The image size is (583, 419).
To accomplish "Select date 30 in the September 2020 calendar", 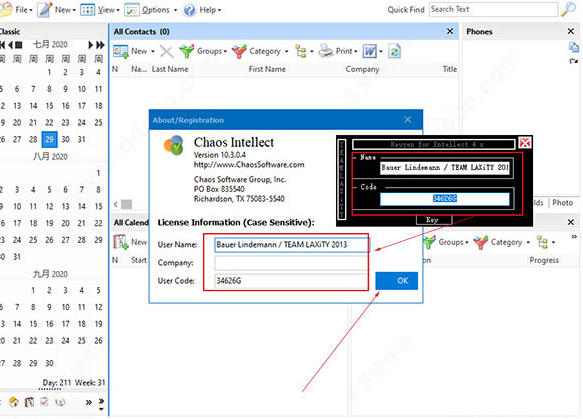I will [49, 363].
